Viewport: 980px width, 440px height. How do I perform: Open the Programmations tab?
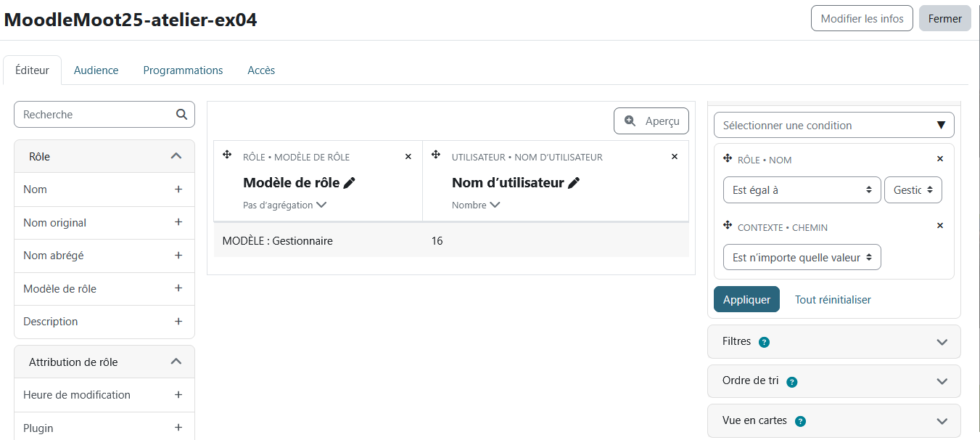183,70
